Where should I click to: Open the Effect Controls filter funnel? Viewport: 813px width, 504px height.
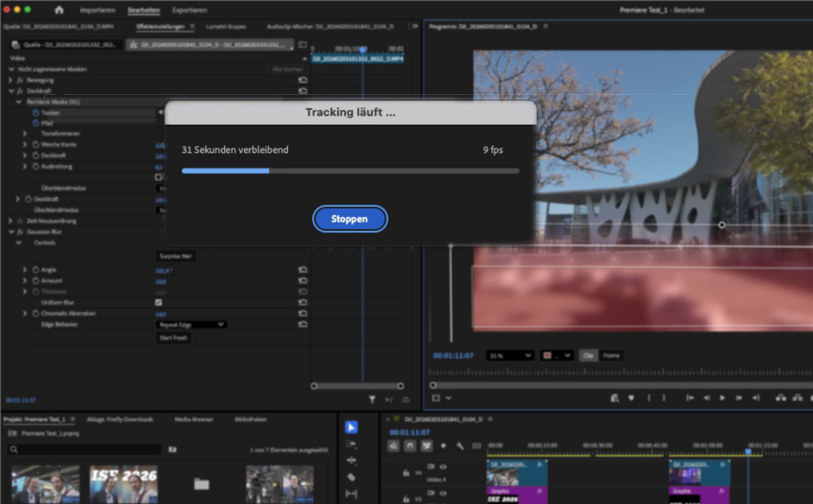(x=372, y=400)
